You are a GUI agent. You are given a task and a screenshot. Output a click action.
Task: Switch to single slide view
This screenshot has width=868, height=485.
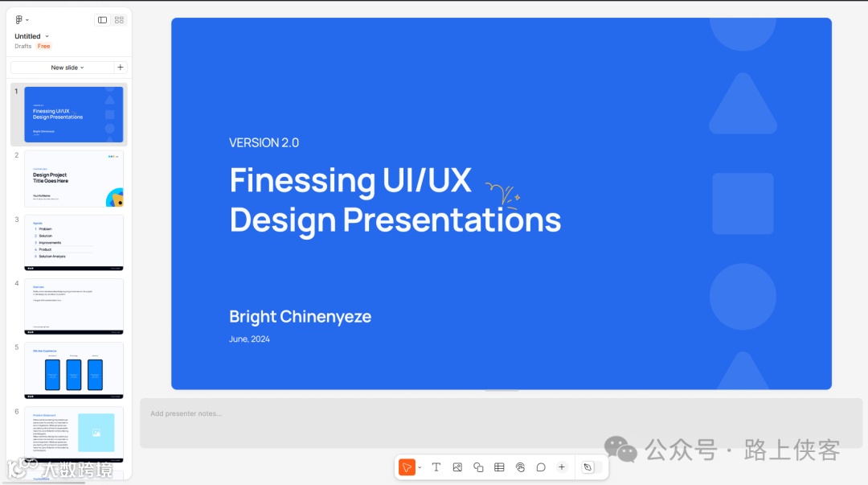(102, 20)
